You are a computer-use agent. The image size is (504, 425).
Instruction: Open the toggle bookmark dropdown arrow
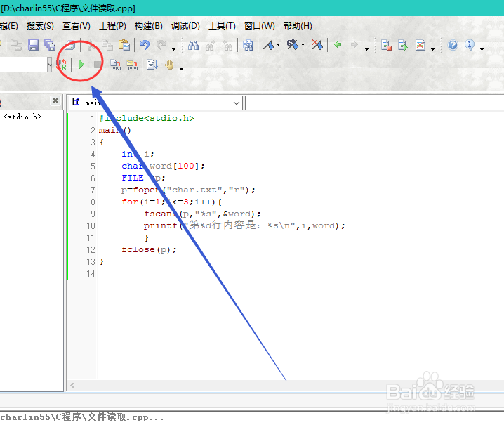pyautogui.click(x=279, y=45)
